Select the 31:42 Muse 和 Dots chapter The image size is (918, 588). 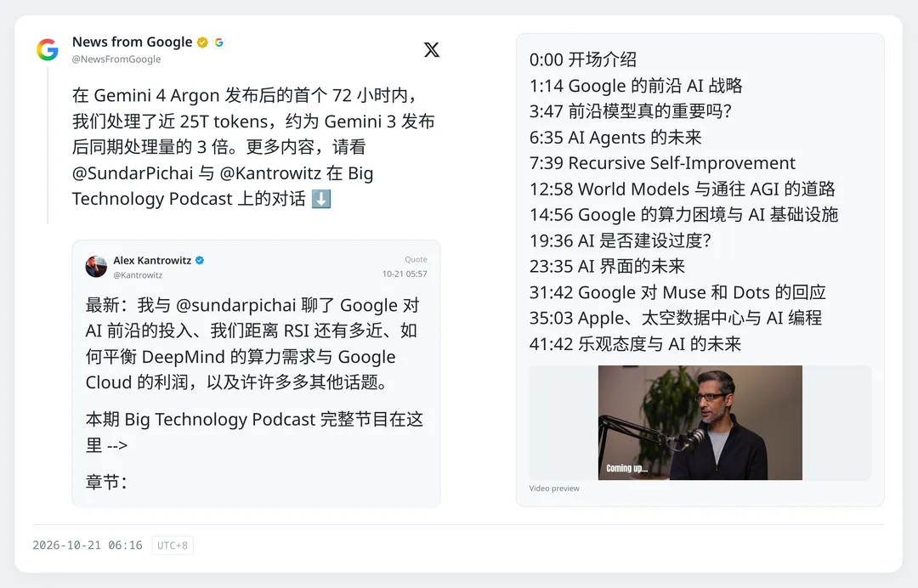(x=677, y=292)
